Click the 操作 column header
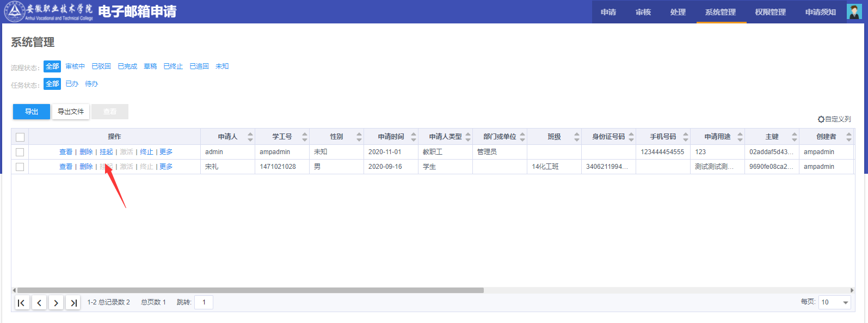Image resolution: width=868 pixels, height=323 pixels. click(114, 137)
